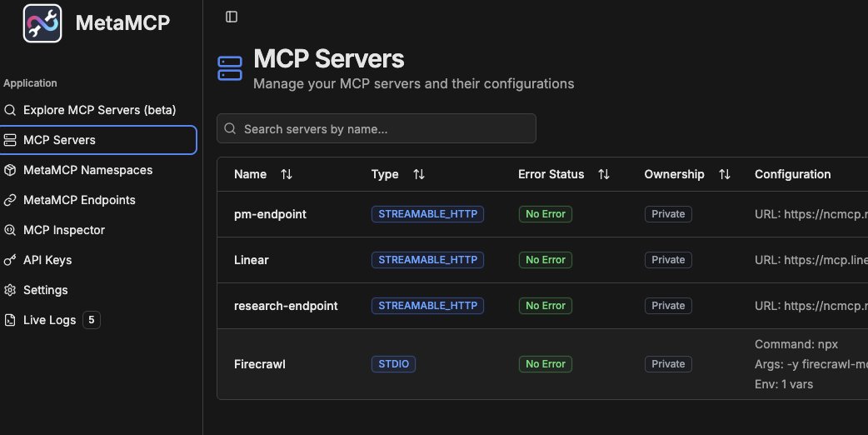Focus the Search servers by name field
This screenshot has height=435, width=868.
coord(377,128)
